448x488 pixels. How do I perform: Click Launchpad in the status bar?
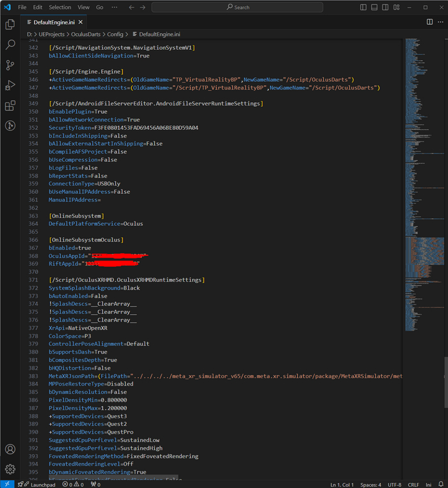coord(37,485)
